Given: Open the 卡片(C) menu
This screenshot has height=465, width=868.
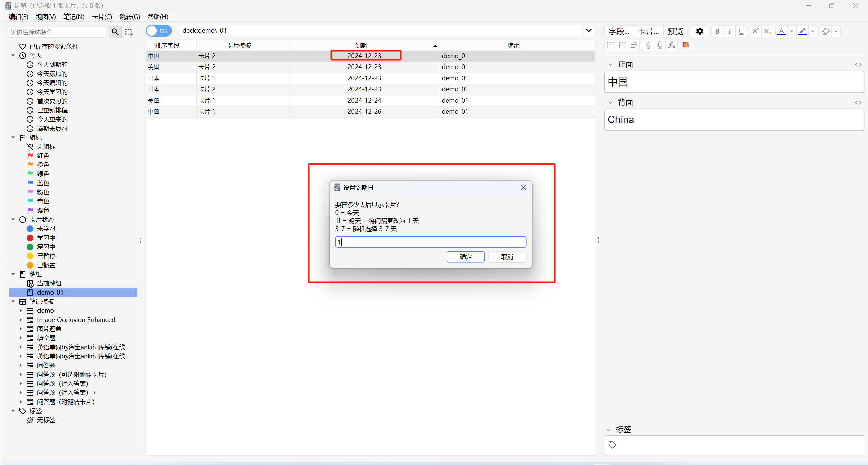Looking at the screenshot, I should pyautogui.click(x=102, y=17).
